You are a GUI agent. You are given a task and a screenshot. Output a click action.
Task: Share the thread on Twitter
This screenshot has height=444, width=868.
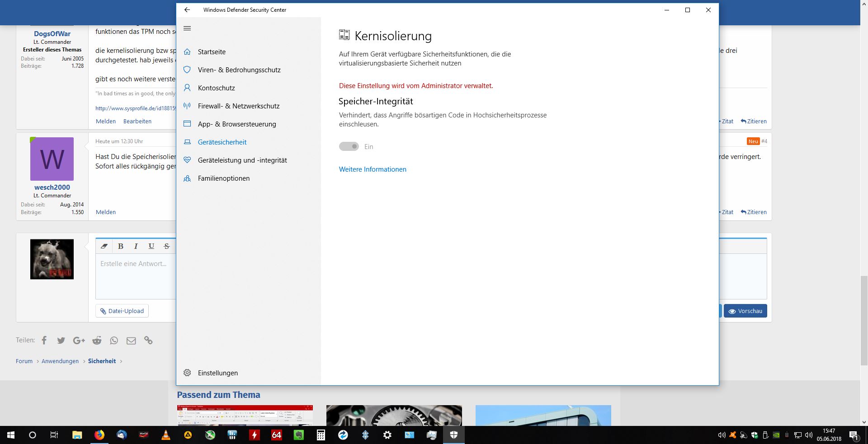pyautogui.click(x=61, y=341)
